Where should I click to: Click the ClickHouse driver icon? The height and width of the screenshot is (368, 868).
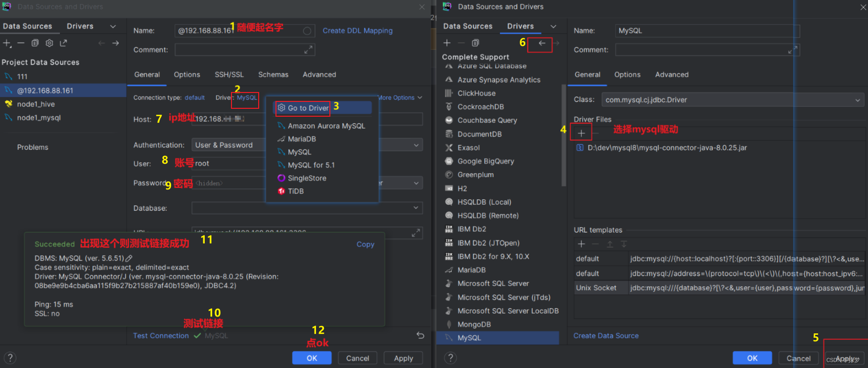tap(449, 93)
